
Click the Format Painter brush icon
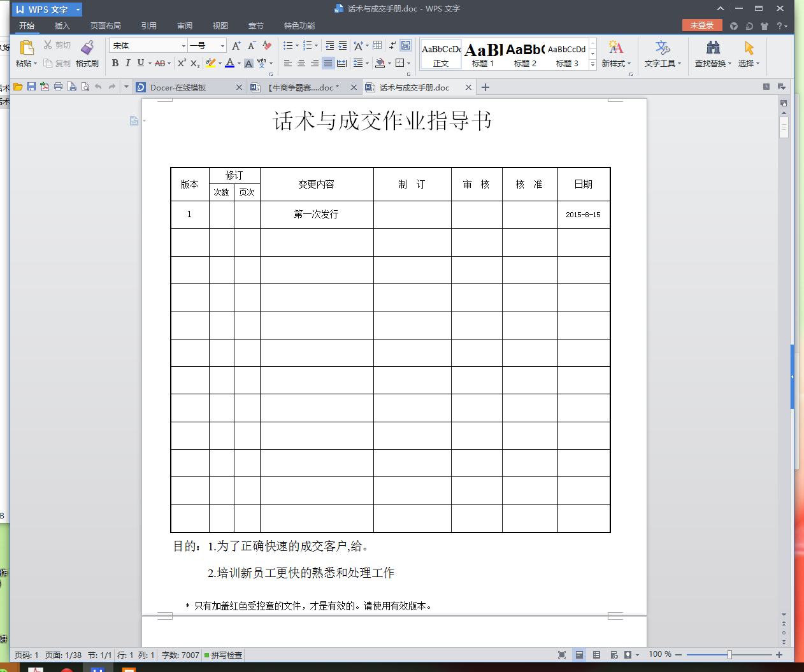(x=87, y=47)
